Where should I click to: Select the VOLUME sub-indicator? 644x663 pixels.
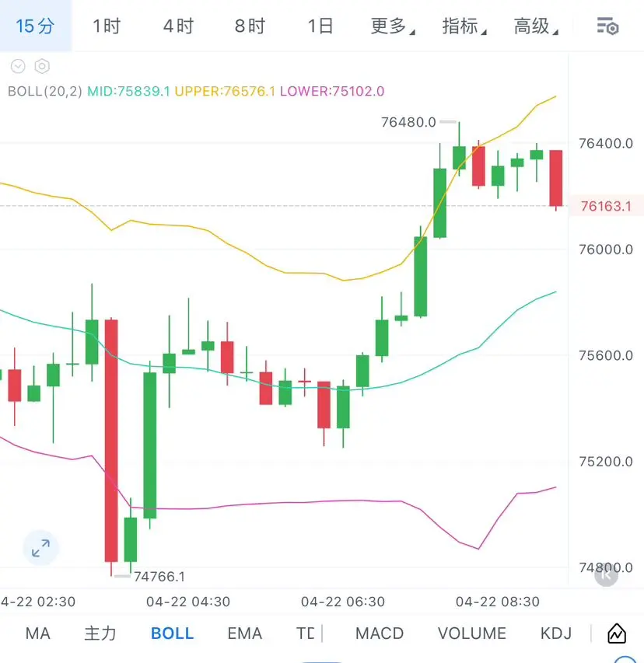tap(472, 633)
